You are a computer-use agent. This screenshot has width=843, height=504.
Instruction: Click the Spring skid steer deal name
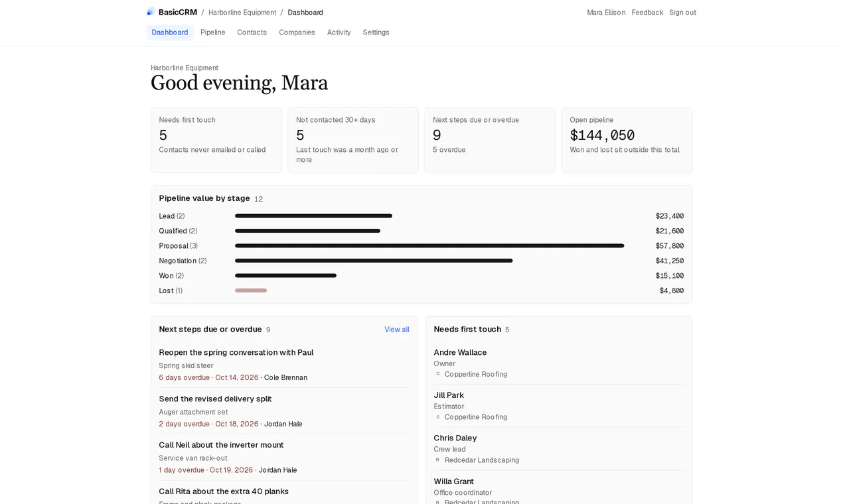[x=186, y=366]
